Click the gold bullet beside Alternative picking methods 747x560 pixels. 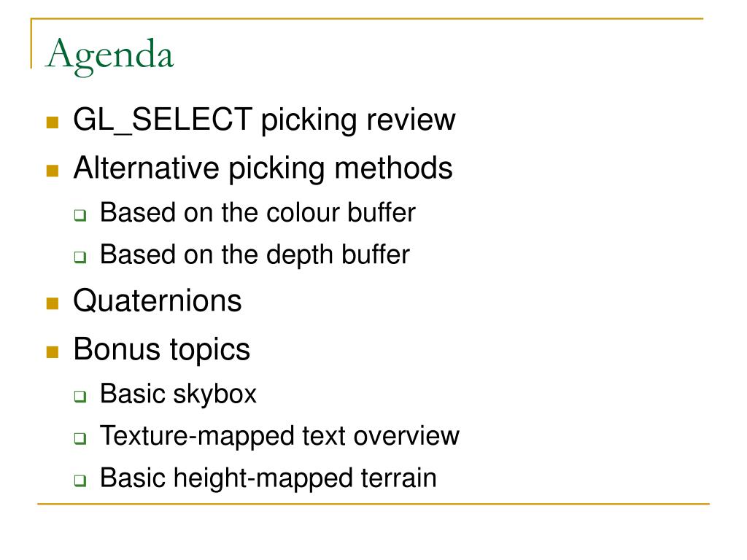pyautogui.click(x=53, y=171)
